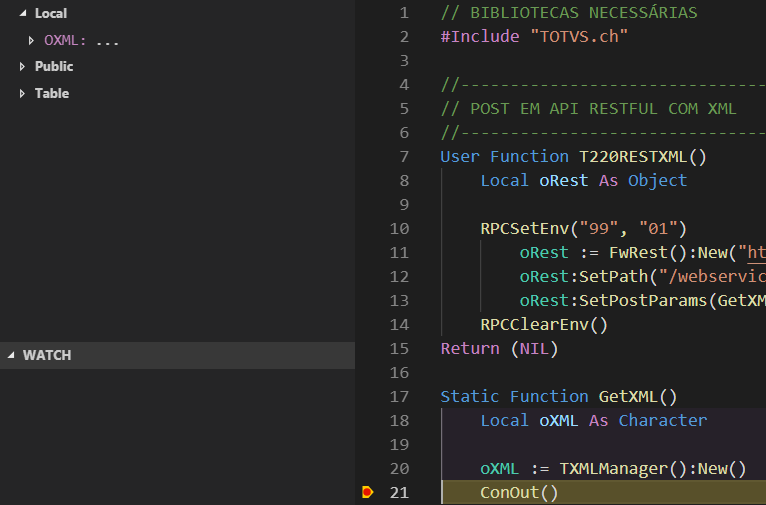The height and width of the screenshot is (505, 766).
Task: Click the WATCH section header title
Action: 47,355
